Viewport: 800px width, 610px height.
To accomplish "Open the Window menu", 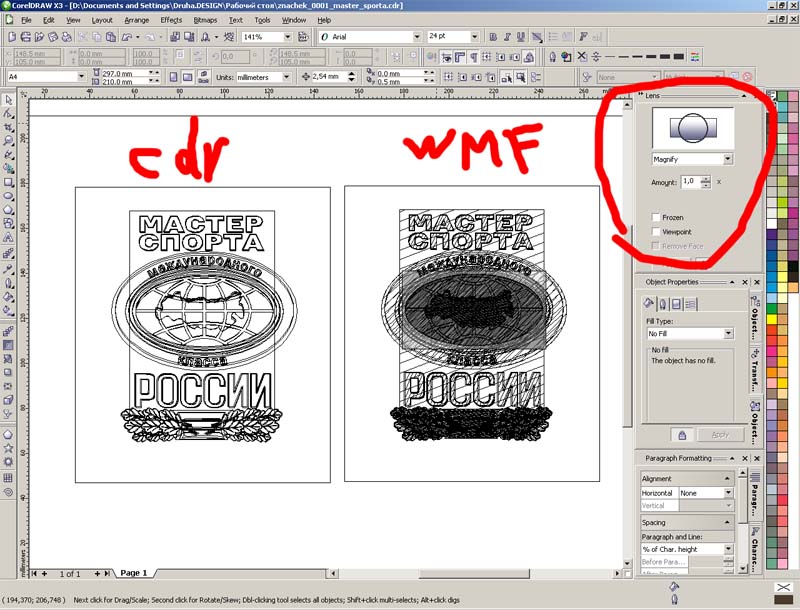I will (294, 20).
